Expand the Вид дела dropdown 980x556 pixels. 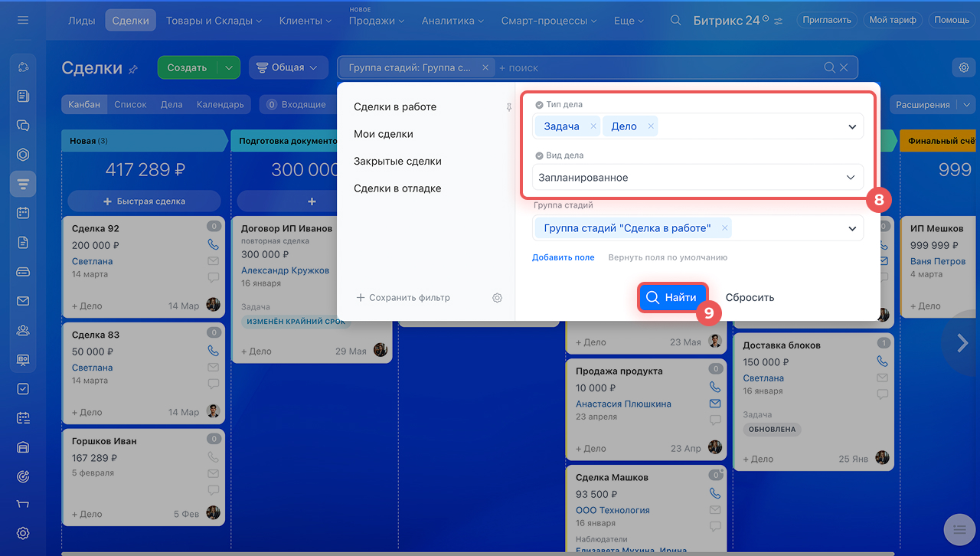(x=851, y=178)
